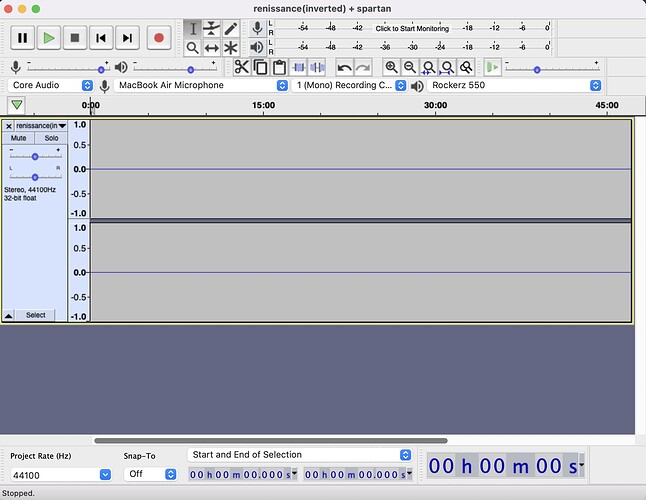Click the horizontal scrollbar thumb
The height and width of the screenshot is (500, 646).
[x=271, y=441]
